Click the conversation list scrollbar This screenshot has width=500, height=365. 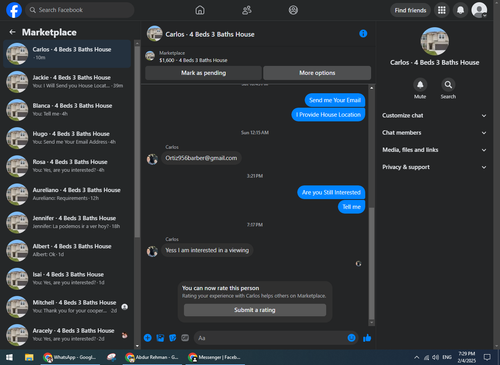pyautogui.click(x=137, y=142)
